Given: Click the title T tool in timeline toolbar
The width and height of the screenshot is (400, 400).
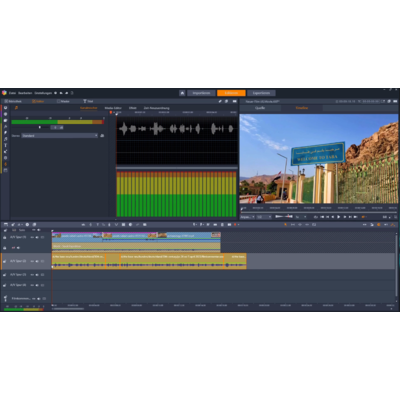Looking at the screenshot, I should tap(98, 224).
